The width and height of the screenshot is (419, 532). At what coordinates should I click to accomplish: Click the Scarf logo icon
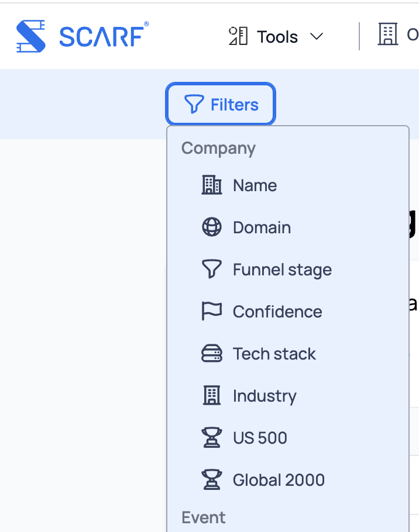31,36
